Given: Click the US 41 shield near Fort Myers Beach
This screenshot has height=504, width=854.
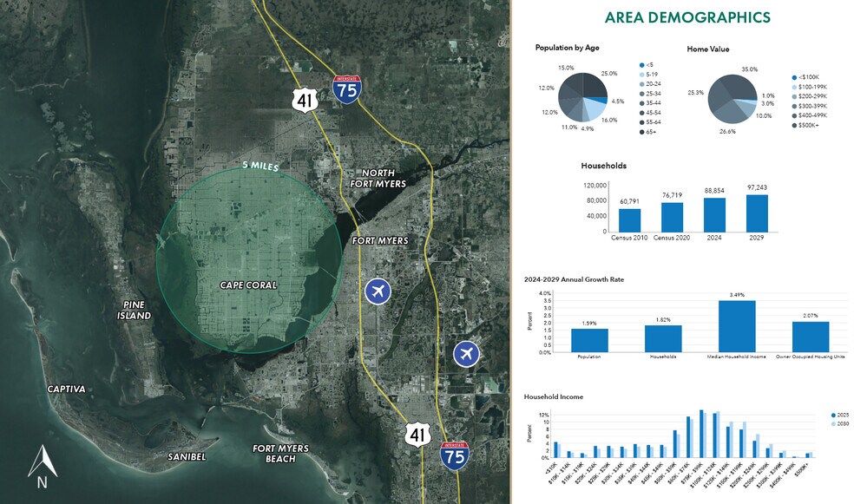Looking at the screenshot, I should [417, 435].
